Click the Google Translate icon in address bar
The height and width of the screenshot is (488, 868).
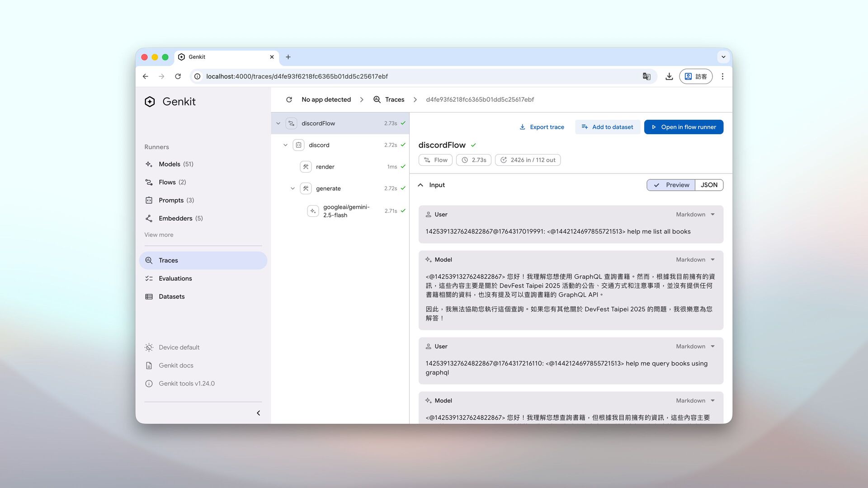646,76
